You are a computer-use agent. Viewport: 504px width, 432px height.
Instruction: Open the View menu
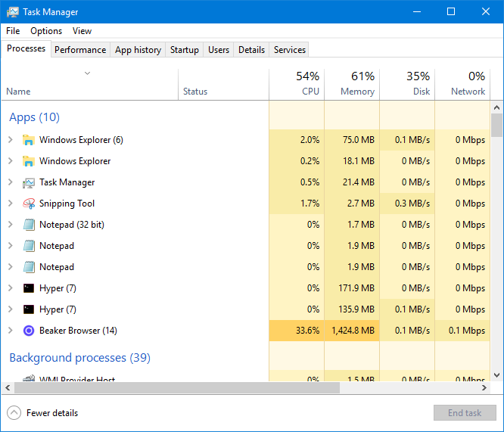coord(82,31)
